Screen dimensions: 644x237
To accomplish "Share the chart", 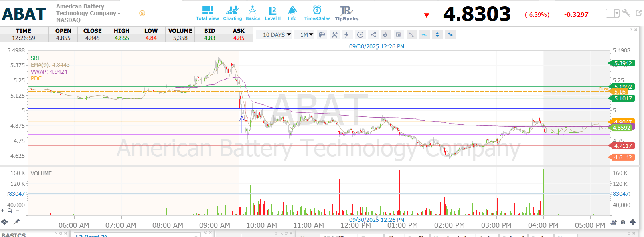I will click(x=373, y=35).
